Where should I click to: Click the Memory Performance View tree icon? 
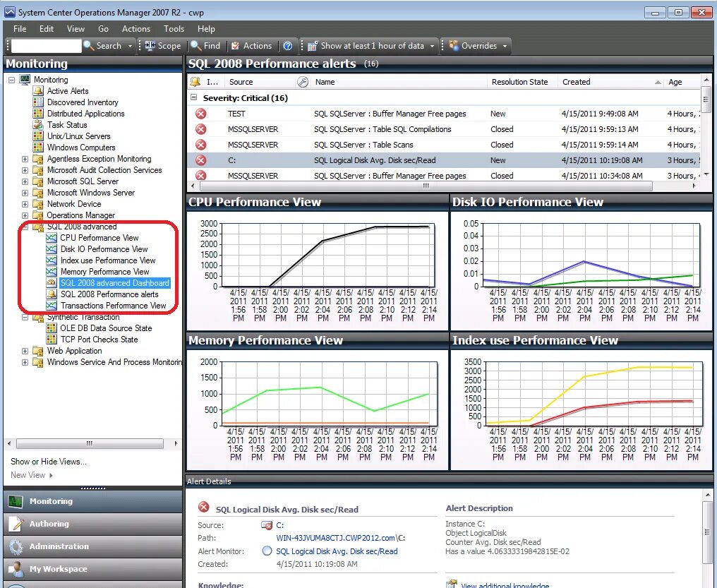tap(52, 272)
